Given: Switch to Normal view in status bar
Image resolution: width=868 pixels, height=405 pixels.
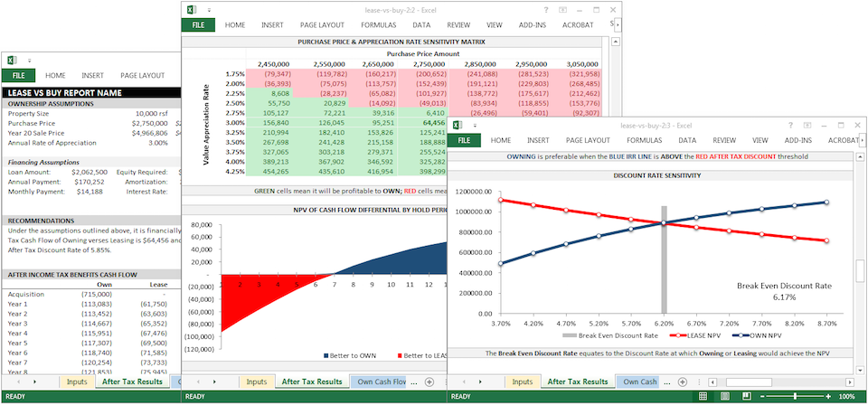Looking at the screenshot, I should [703, 396].
